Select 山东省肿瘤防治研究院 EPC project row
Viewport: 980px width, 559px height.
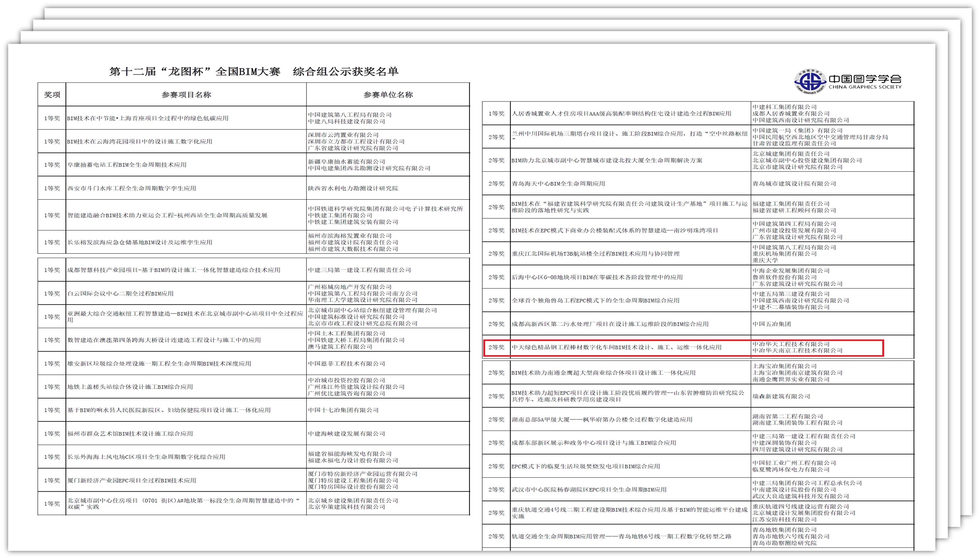click(x=698, y=396)
